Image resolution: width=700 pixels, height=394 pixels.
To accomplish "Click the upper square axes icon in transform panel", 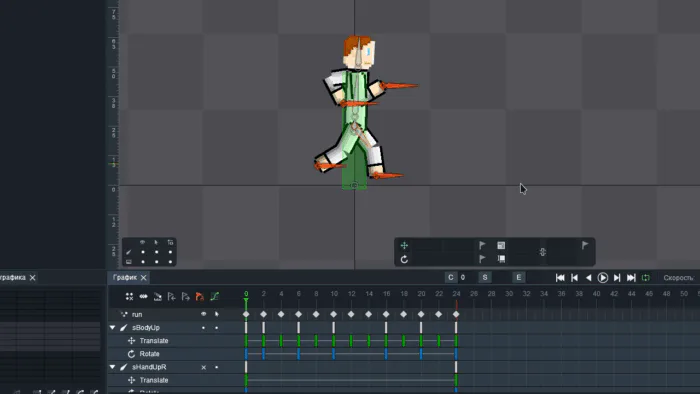I will click(501, 245).
